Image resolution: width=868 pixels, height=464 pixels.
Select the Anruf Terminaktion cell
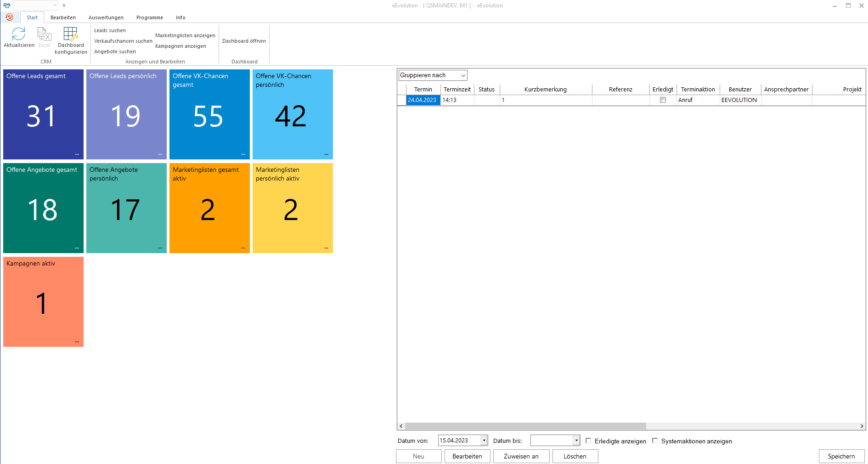(698, 100)
